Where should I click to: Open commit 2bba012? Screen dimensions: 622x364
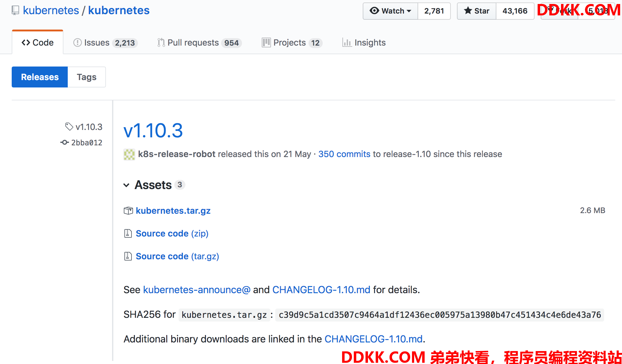tap(87, 143)
